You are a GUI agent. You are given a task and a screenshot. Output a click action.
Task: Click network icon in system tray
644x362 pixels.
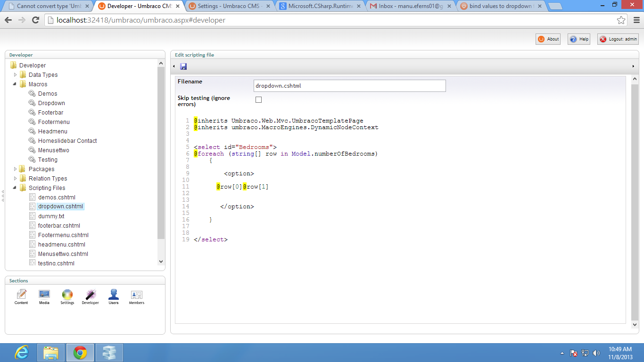[585, 353]
